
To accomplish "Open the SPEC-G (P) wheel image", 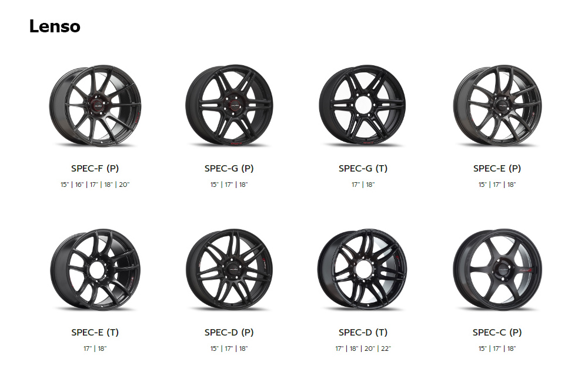I will click(229, 105).
